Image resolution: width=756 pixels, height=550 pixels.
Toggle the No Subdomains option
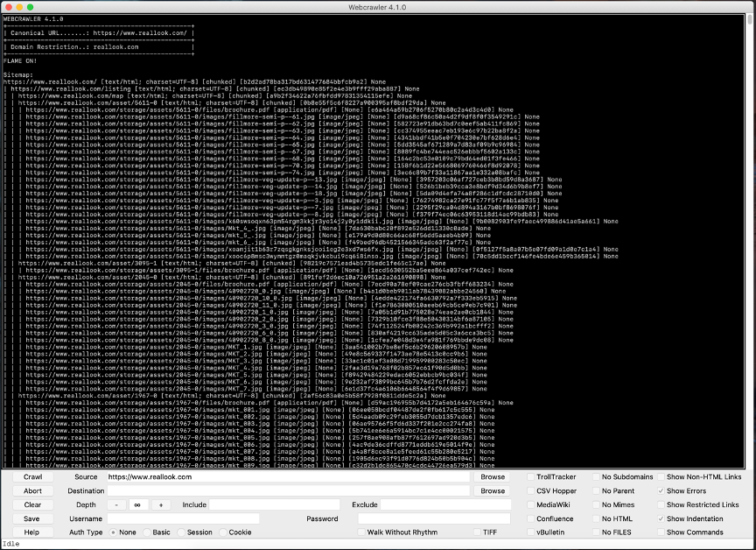click(x=596, y=477)
